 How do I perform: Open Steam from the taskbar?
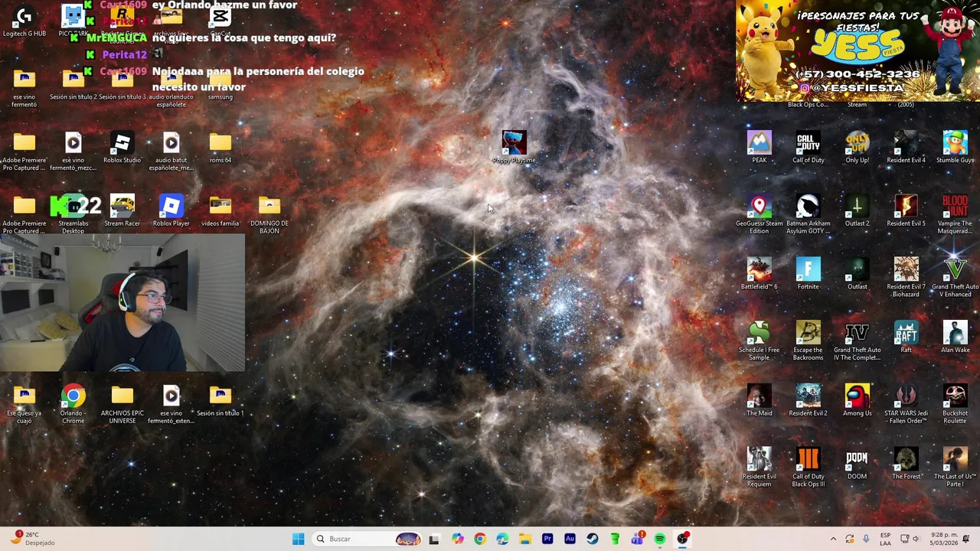[592, 539]
